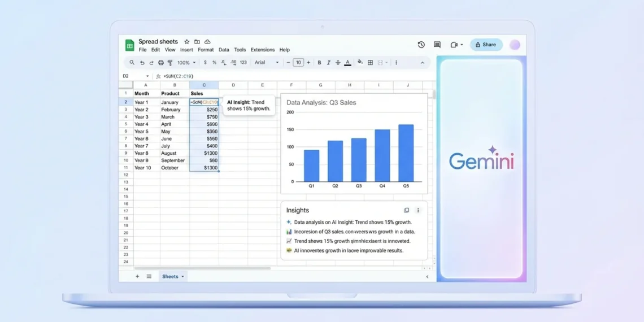Click the Google Sheets logo icon
This screenshot has height=322, width=644.
pyautogui.click(x=130, y=46)
